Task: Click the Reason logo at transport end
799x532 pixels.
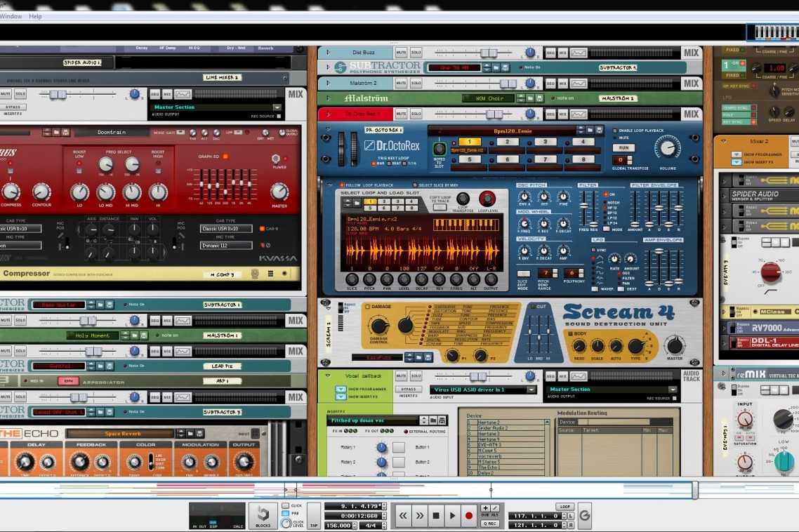Action: (x=584, y=516)
